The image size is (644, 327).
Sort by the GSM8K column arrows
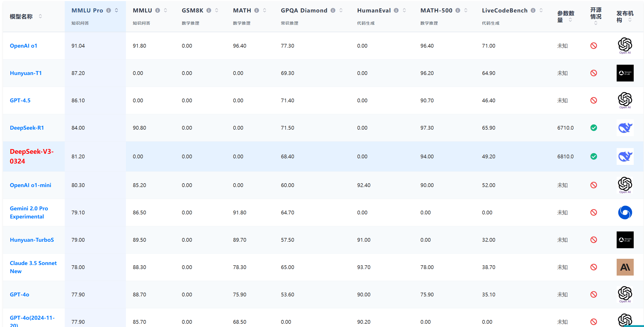point(217,10)
